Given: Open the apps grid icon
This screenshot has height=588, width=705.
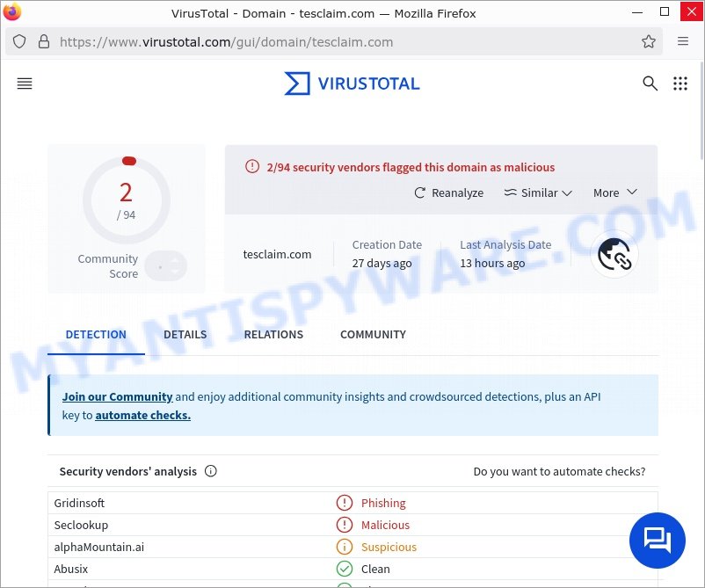Looking at the screenshot, I should 680,83.
